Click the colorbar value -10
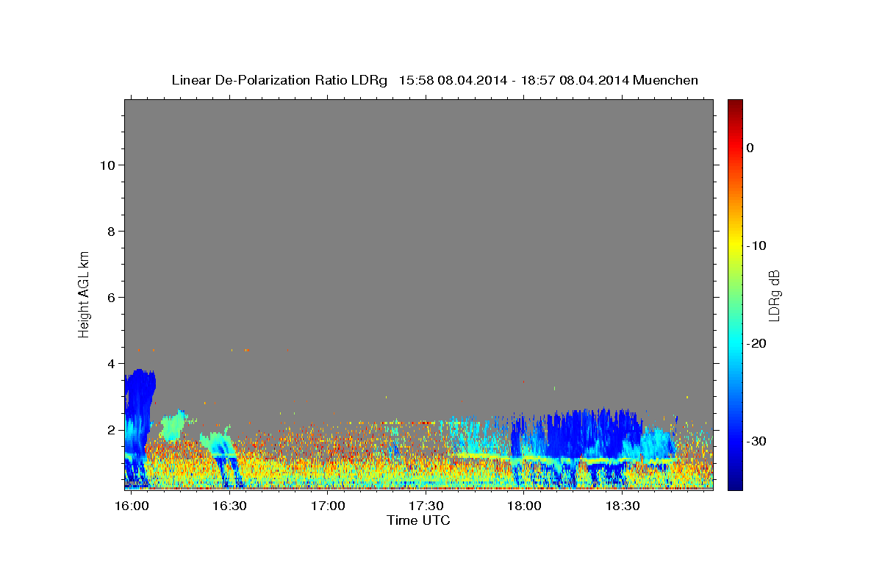882x588 pixels. click(x=756, y=245)
